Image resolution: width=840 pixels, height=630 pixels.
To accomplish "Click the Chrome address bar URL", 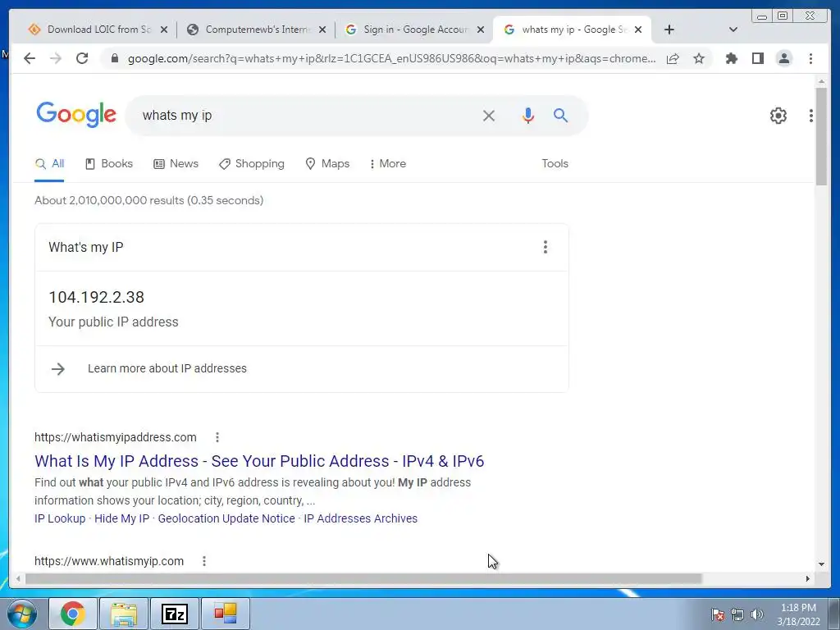I will point(391,58).
